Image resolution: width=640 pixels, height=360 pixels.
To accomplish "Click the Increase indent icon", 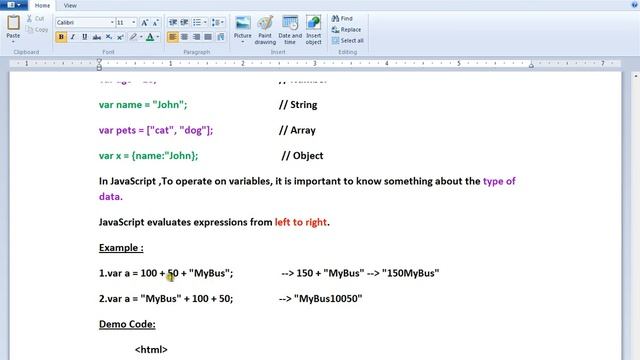I will tap(184, 22).
